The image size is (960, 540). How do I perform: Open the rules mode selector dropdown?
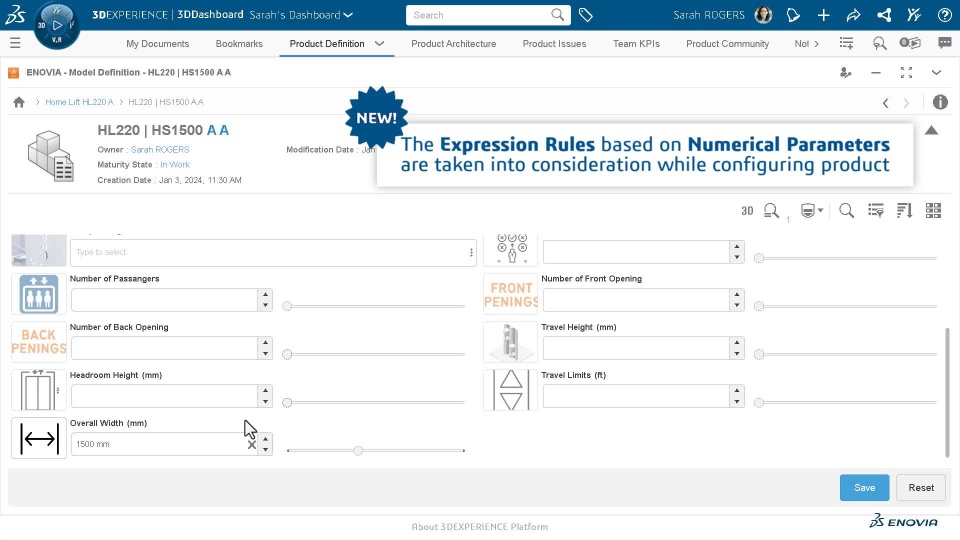coord(812,211)
